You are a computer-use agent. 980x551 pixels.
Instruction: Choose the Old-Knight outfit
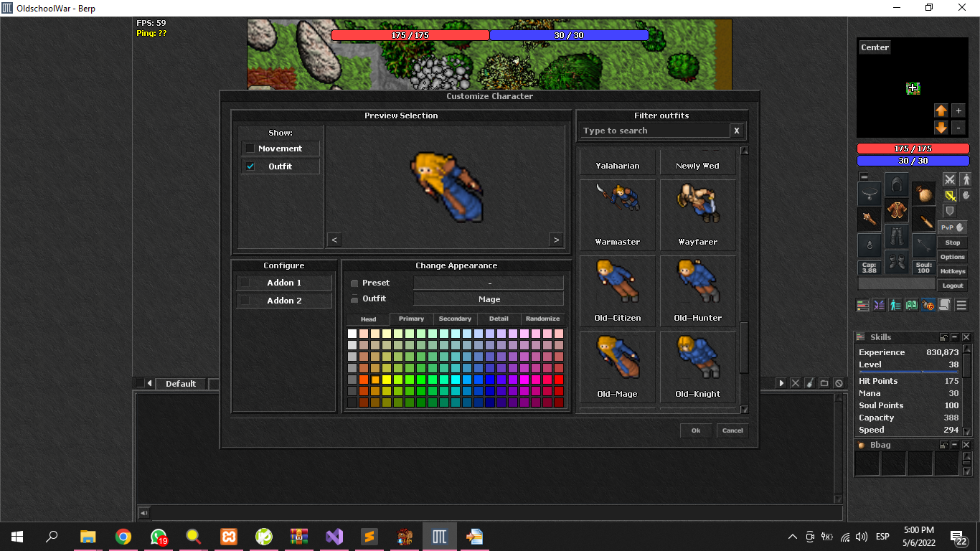pyautogui.click(x=697, y=366)
